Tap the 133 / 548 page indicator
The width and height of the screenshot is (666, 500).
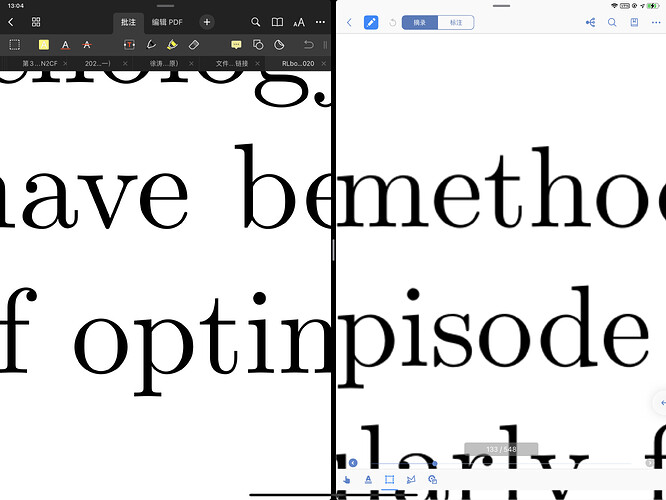coord(501,449)
